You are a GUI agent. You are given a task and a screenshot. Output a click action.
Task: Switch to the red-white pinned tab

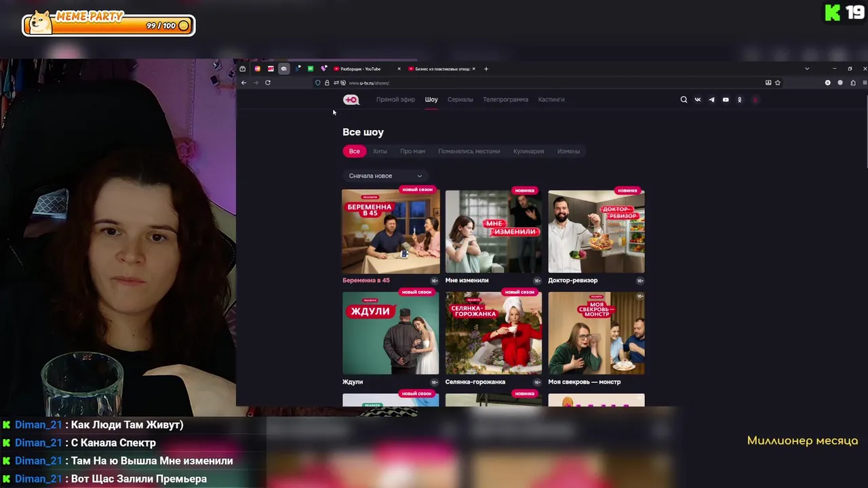pyautogui.click(x=271, y=68)
